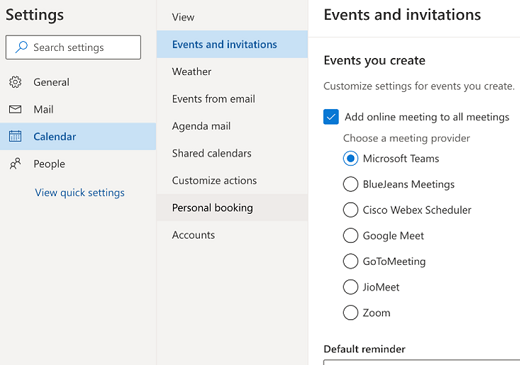Choose Google Meet as provider

(x=350, y=235)
